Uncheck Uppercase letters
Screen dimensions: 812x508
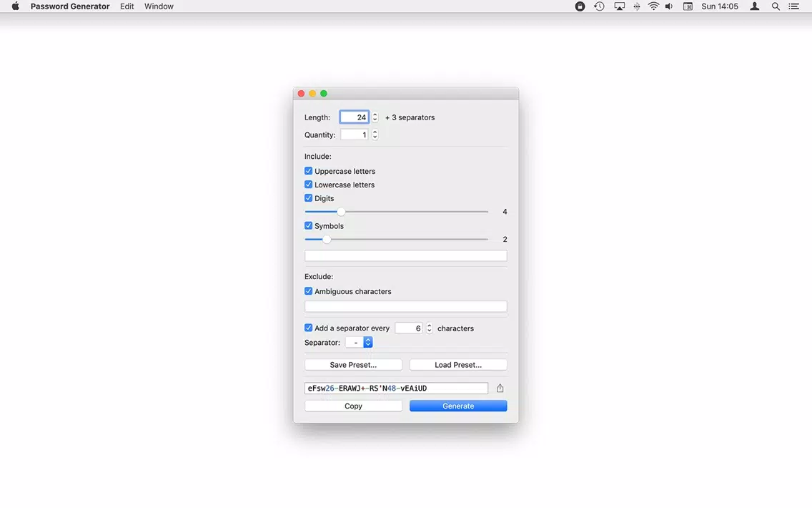pos(308,170)
